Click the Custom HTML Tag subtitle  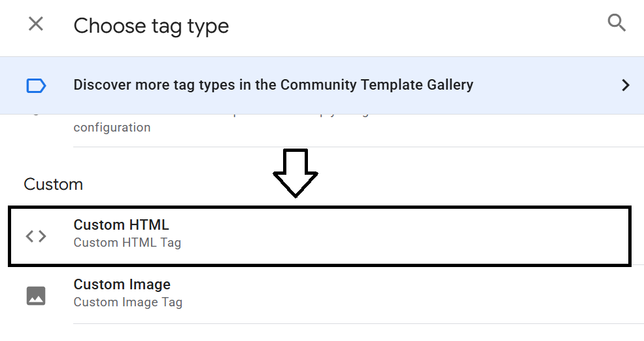point(127,243)
